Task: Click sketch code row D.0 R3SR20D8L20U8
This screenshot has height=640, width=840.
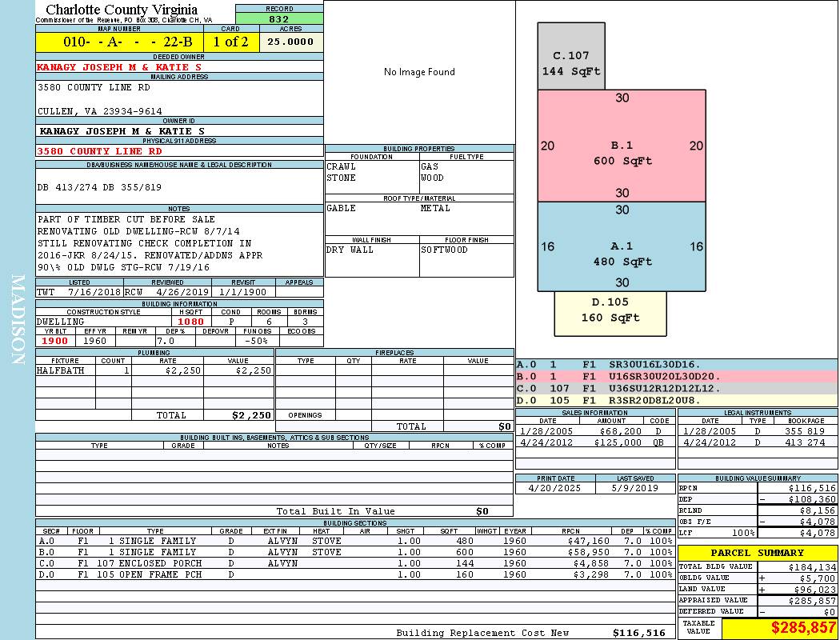Action: [676, 400]
